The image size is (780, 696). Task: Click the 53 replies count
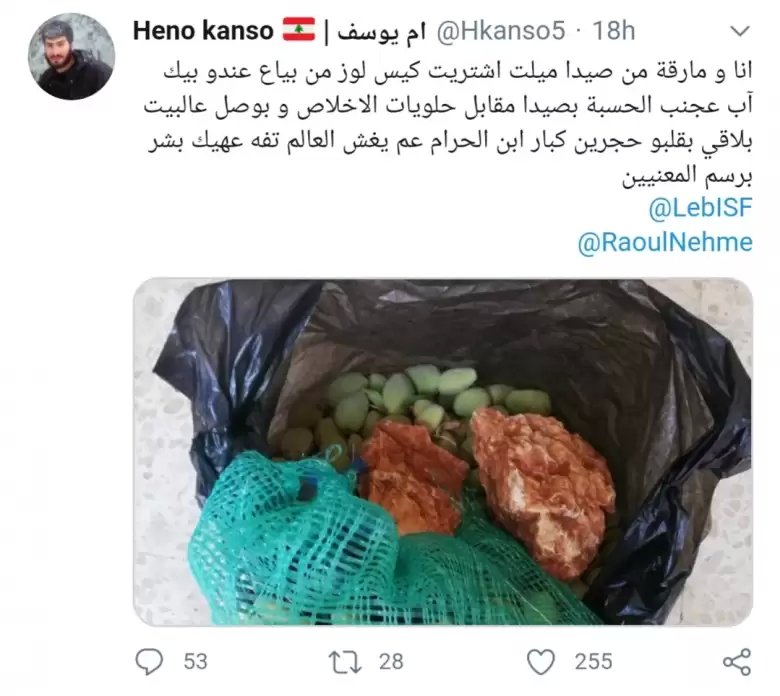tap(195, 662)
